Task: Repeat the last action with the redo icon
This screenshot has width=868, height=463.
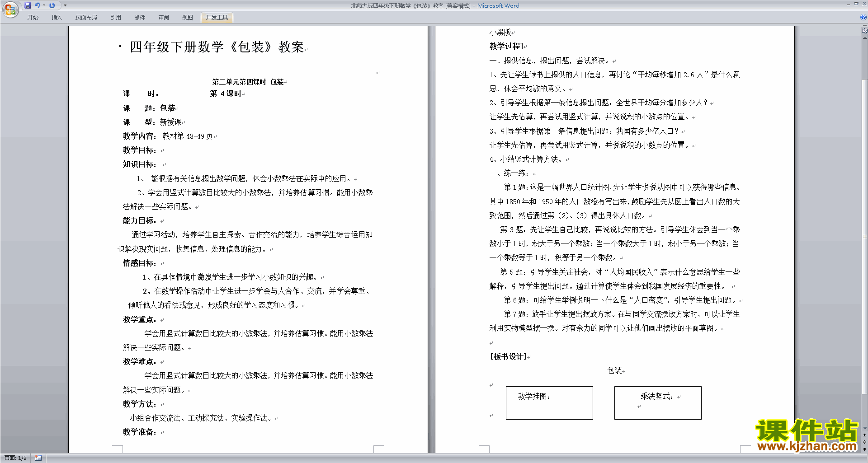Action: (52, 5)
